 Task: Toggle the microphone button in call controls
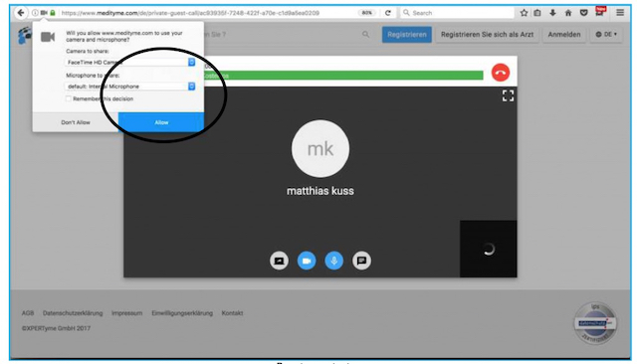[334, 261]
